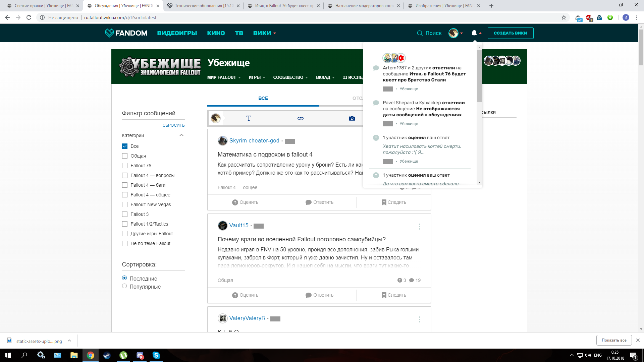Open the КИНО section

tap(216, 33)
